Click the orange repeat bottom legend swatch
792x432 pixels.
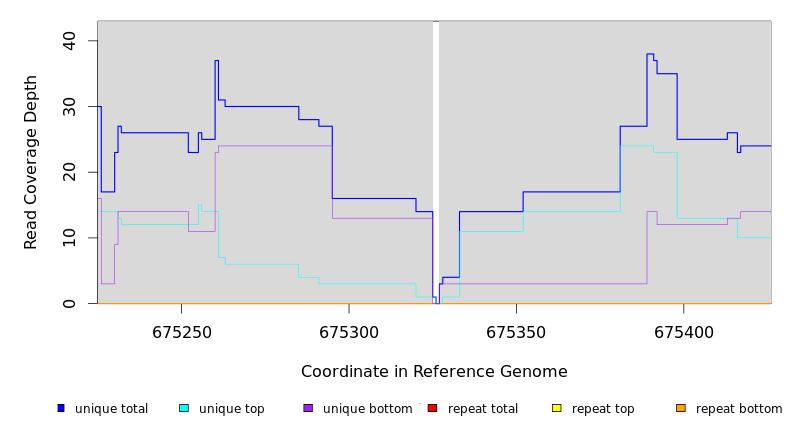point(681,408)
